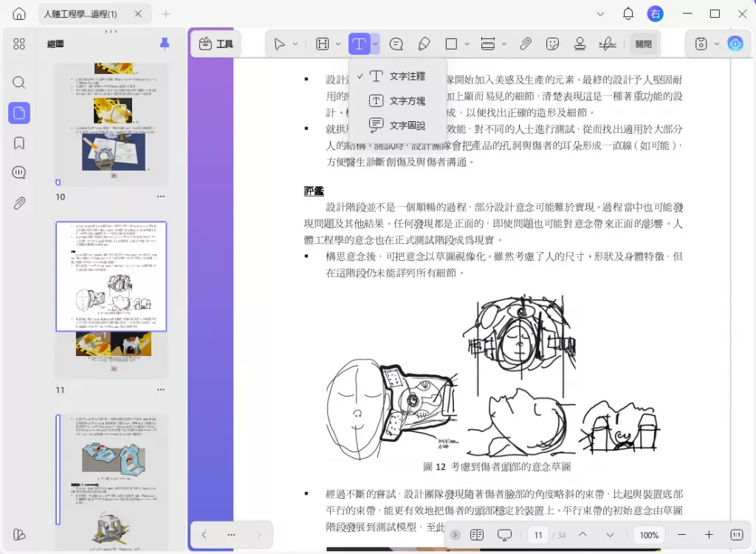Select the cursor pointer tool
756x554 pixels.
coord(279,44)
